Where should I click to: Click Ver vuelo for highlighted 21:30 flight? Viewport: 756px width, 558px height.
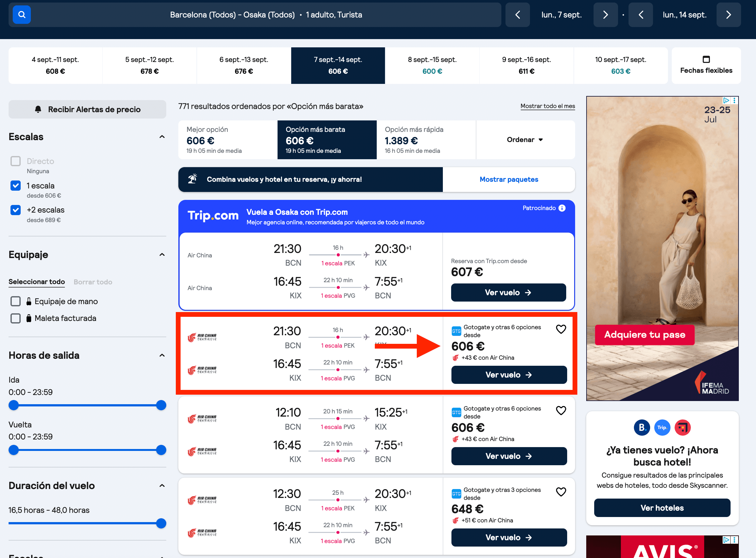click(x=509, y=375)
